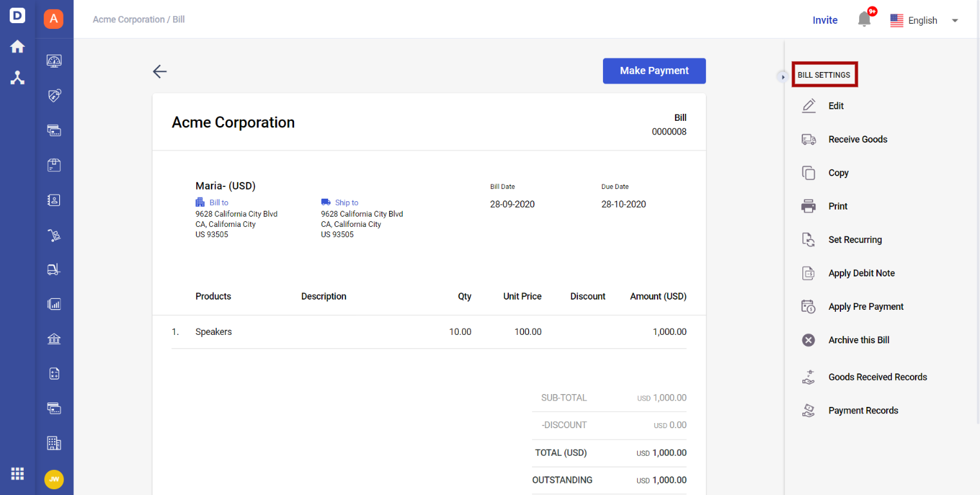This screenshot has height=495, width=980.
Task: Select Copy in bill settings
Action: tap(838, 173)
